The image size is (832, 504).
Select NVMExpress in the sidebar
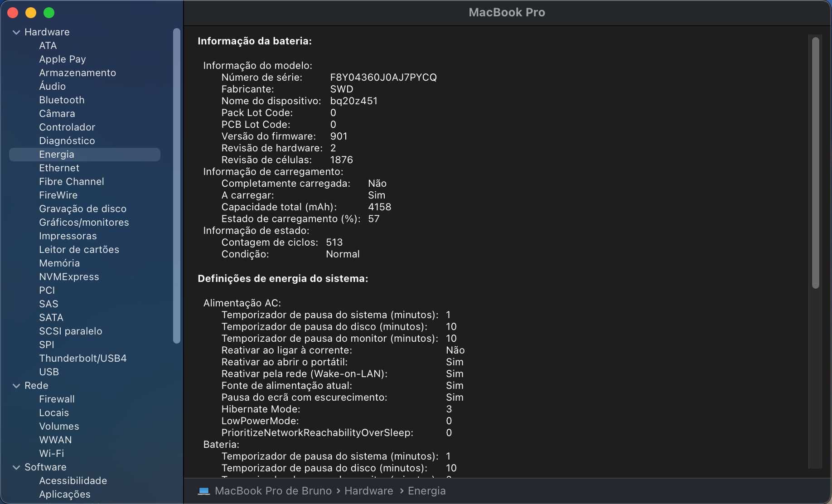[69, 277]
